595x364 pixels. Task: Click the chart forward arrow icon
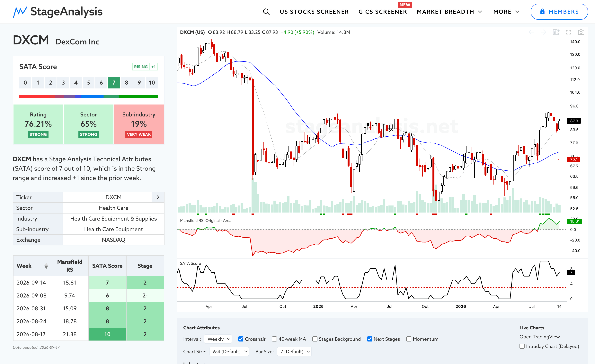pyautogui.click(x=543, y=32)
